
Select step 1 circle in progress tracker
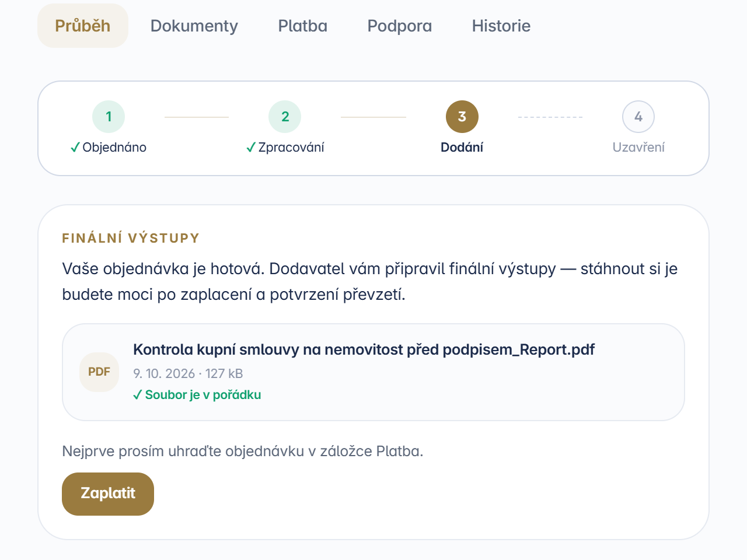[109, 117]
